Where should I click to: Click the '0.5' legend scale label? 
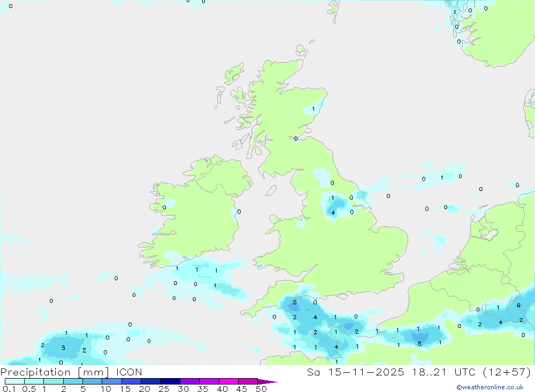pyautogui.click(x=29, y=389)
